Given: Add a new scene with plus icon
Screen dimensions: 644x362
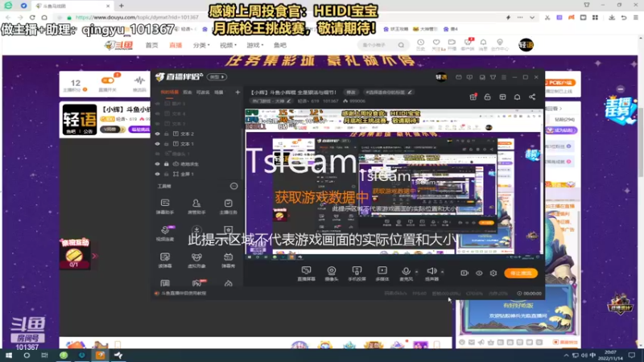Looking at the screenshot, I should 237,93.
